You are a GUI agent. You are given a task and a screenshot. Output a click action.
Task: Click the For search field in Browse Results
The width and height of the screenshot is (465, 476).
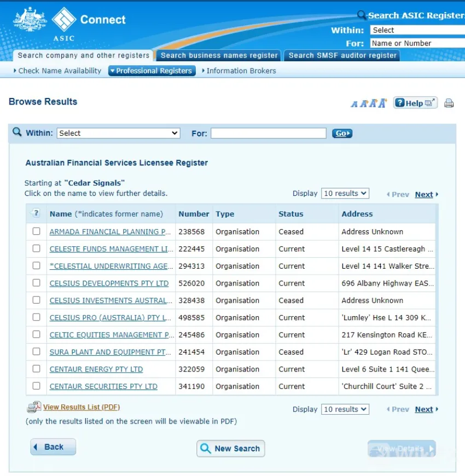[268, 133]
